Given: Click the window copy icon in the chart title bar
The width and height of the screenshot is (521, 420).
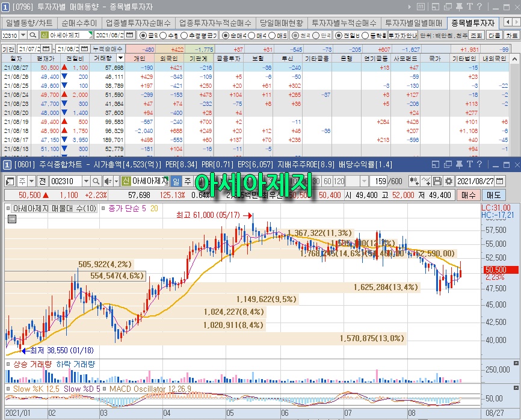Looking at the screenshot, I should point(448,164).
